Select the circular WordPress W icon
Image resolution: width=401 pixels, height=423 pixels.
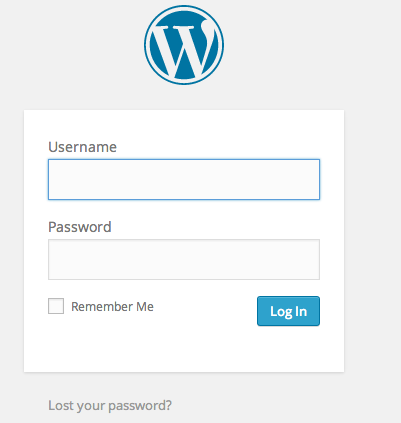click(184, 45)
